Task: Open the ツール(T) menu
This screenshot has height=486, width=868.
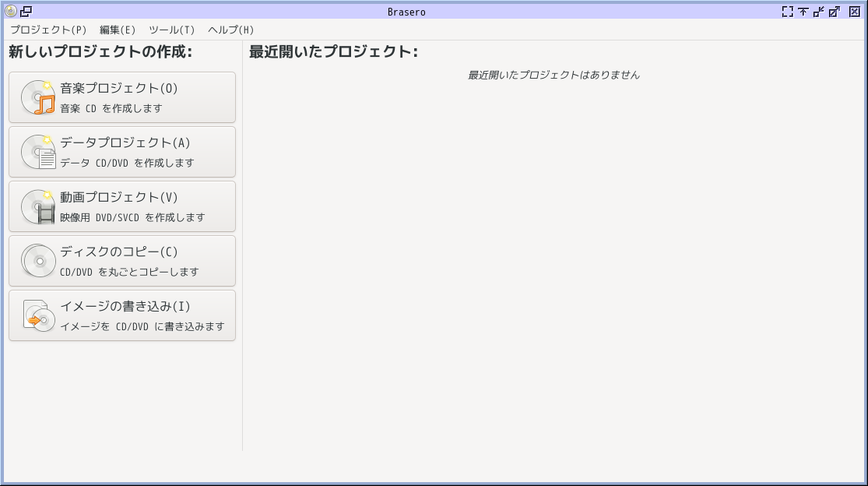Action: click(171, 30)
